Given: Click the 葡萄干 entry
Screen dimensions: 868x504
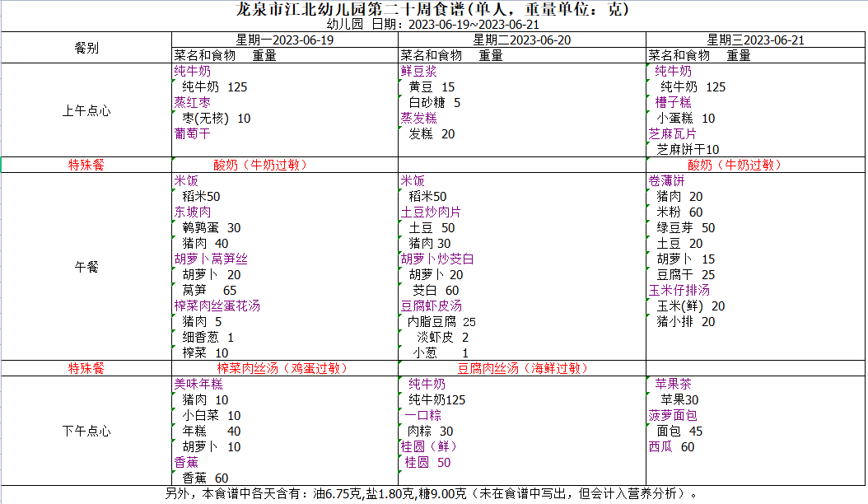Looking at the screenshot, I should pos(192,134).
